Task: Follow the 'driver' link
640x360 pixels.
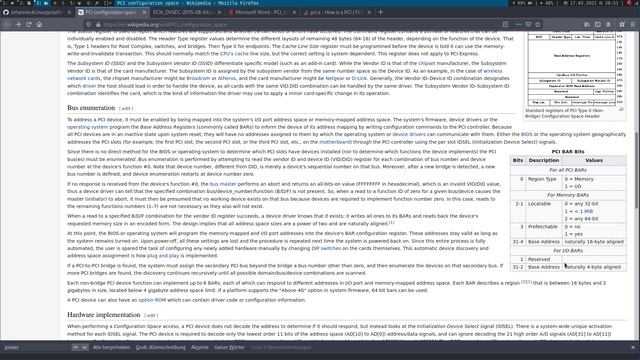Action: click(x=89, y=86)
